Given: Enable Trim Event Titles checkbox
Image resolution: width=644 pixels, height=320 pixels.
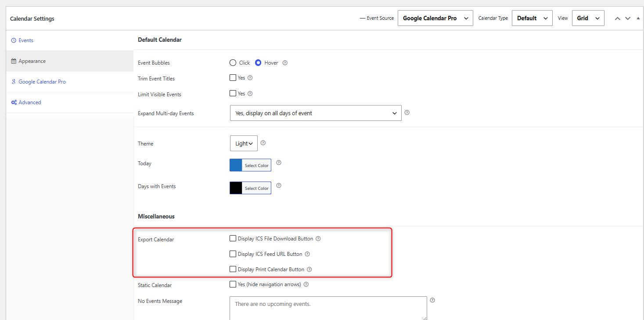Looking at the screenshot, I should click(x=233, y=78).
